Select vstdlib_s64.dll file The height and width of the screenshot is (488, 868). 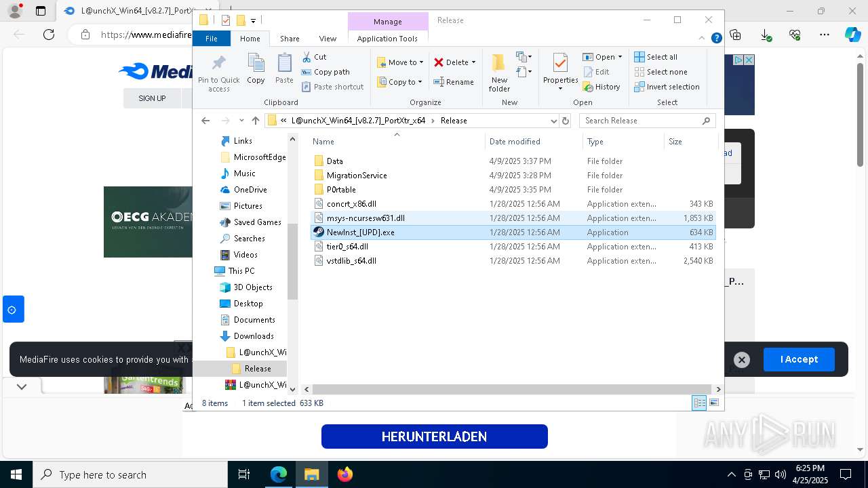tap(513, 261)
